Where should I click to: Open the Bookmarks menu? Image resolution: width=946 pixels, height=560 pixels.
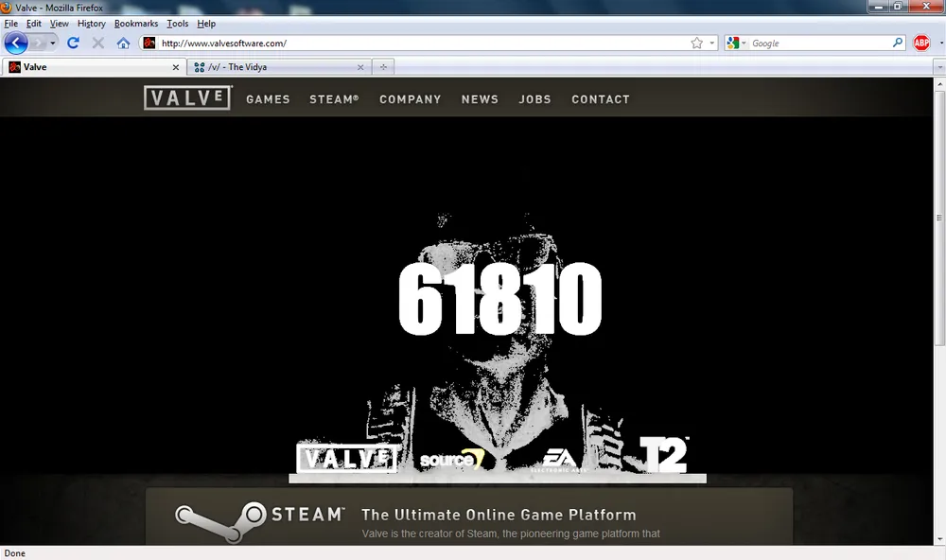point(135,23)
